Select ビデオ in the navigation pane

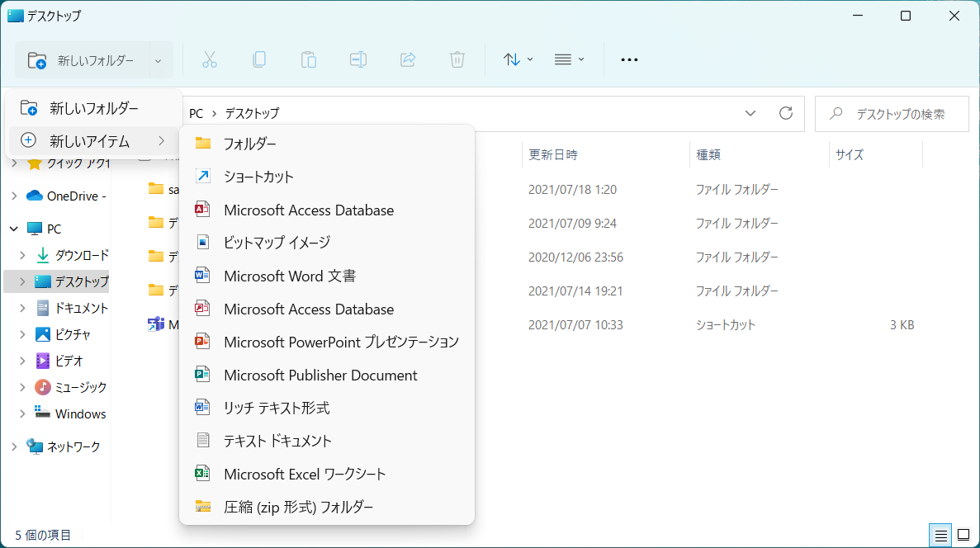(x=59, y=361)
